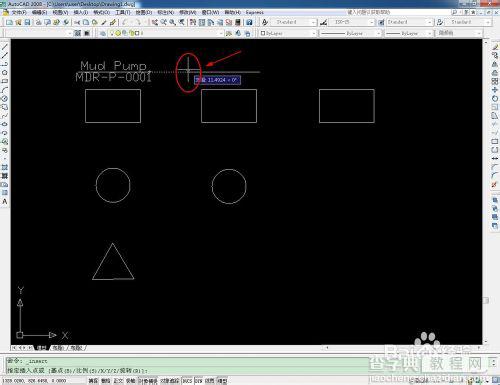Select the multiline Text tool (A)
Image resolution: width=500 pixels, height=385 pixels.
(5, 202)
